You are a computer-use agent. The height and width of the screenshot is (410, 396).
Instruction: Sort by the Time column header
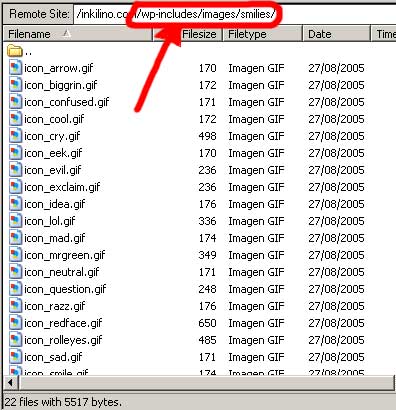click(384, 34)
